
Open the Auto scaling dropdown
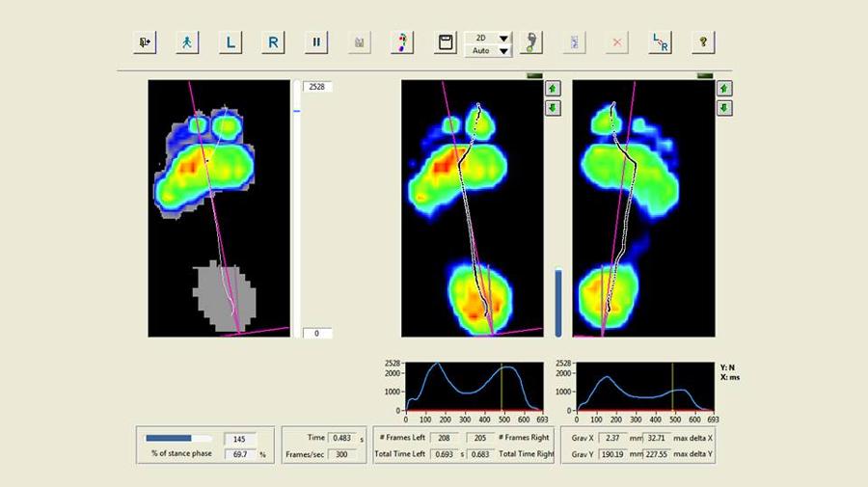488,50
